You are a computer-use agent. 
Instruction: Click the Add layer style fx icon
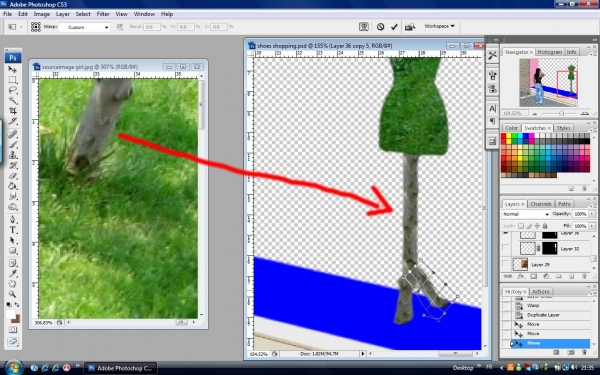click(520, 276)
